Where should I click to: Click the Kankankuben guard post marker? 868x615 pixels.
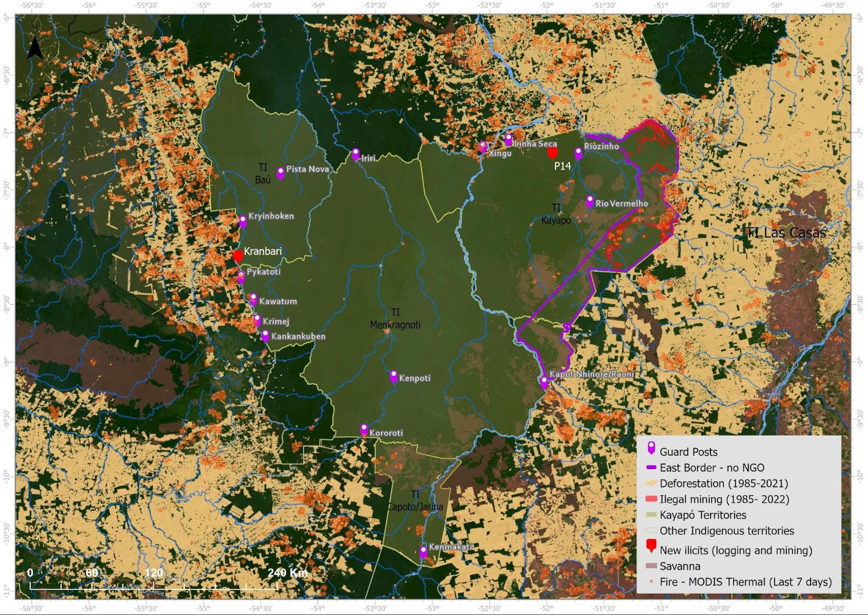pos(265,335)
